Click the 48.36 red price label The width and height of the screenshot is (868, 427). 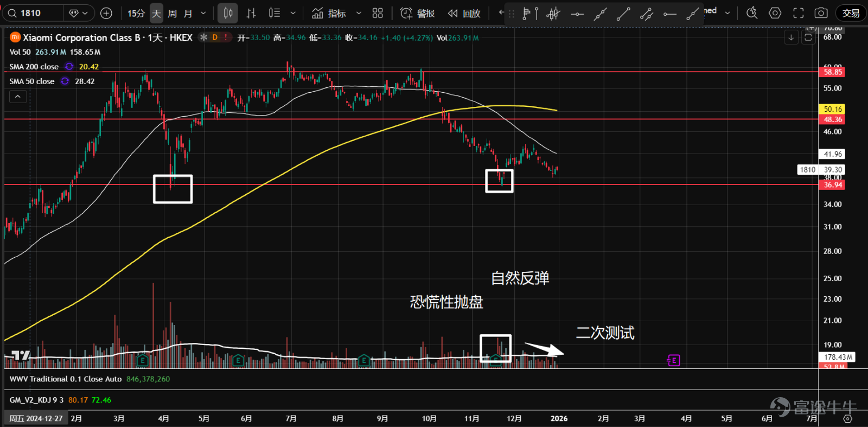coord(833,119)
